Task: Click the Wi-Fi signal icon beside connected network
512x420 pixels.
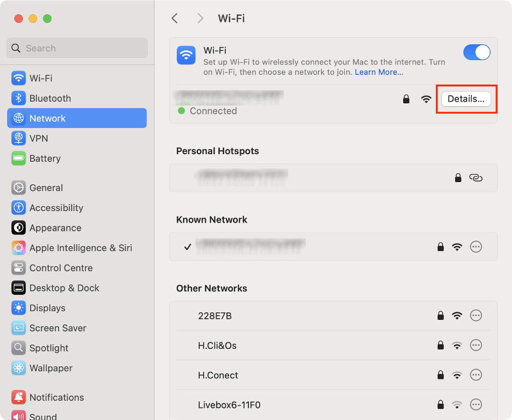Action: (x=426, y=99)
